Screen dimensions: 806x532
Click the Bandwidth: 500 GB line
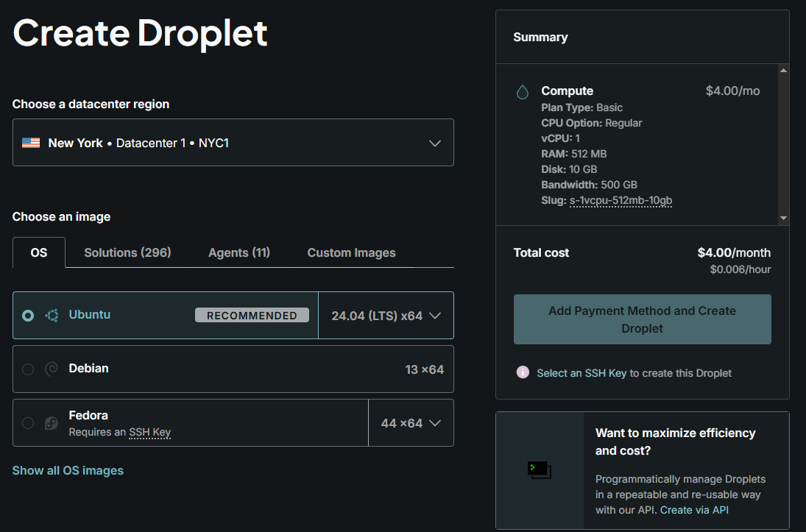(589, 185)
